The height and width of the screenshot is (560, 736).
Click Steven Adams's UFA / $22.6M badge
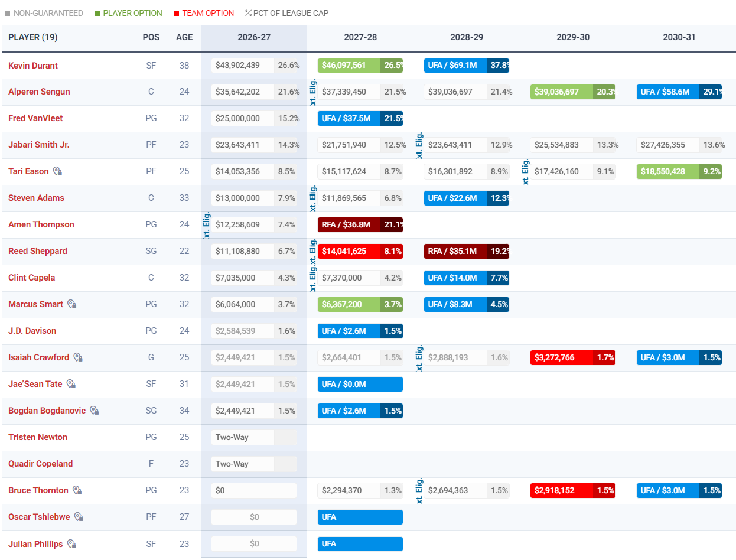pyautogui.click(x=467, y=198)
